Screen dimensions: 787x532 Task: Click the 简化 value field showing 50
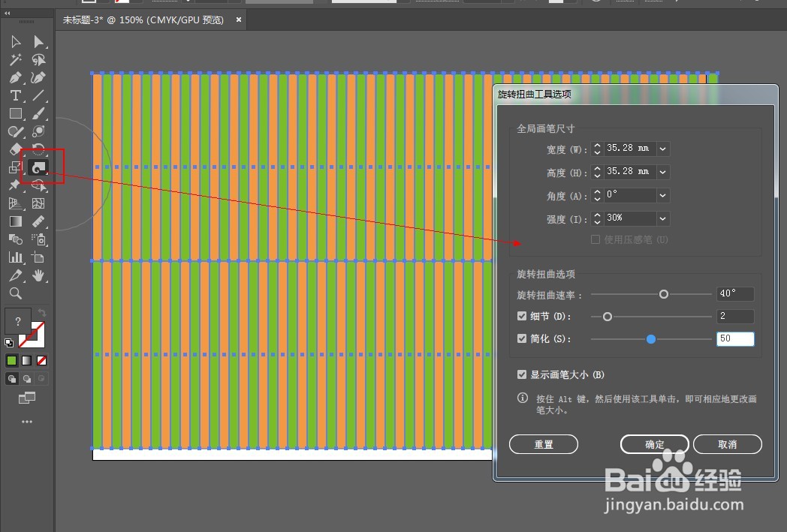(x=734, y=338)
